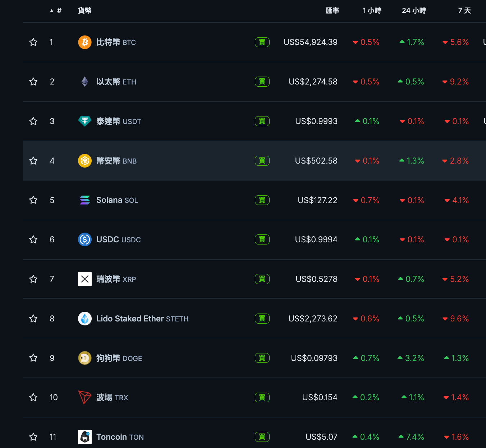The height and width of the screenshot is (448, 486).
Task: Click the 買 button for 瑞波幣 XRP
Action: click(x=262, y=279)
